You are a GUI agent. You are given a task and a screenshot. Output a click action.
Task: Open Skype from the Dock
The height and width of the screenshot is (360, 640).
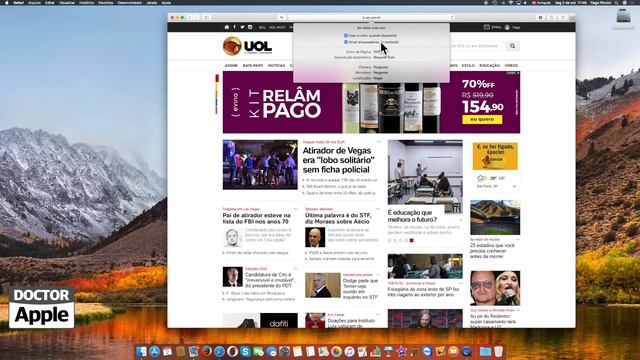coord(245,351)
